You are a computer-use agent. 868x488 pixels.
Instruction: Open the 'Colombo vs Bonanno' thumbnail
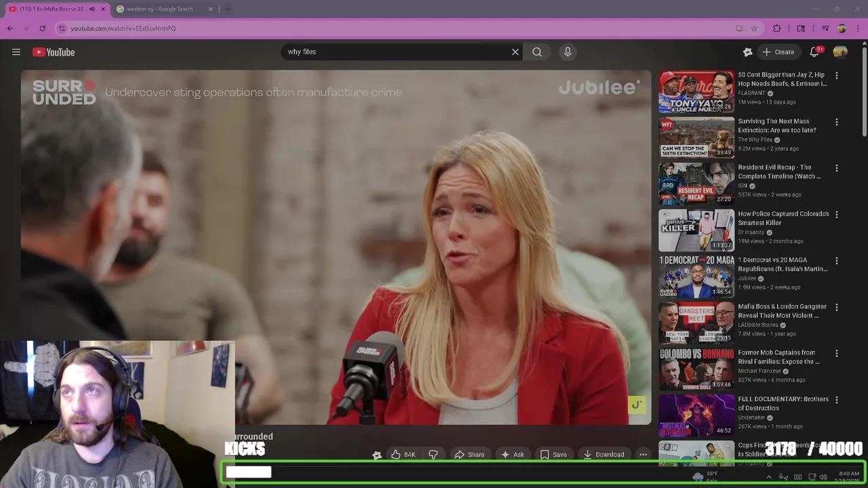(696, 369)
